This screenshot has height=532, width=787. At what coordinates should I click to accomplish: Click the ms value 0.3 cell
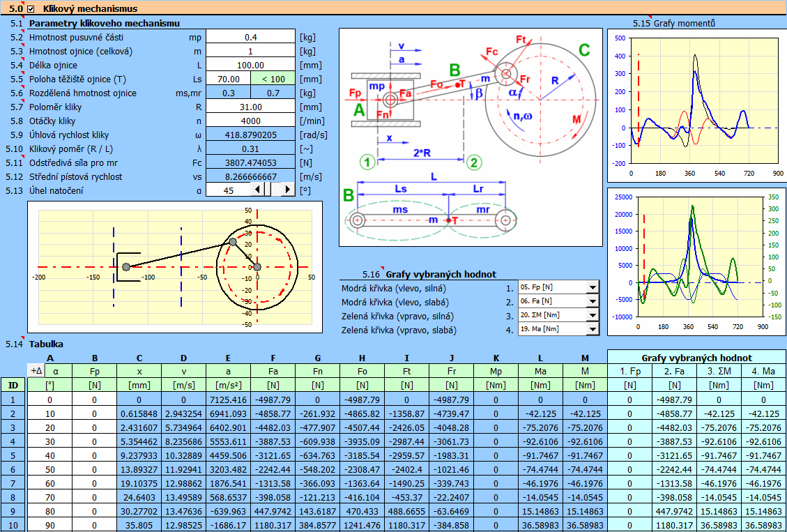click(x=229, y=93)
